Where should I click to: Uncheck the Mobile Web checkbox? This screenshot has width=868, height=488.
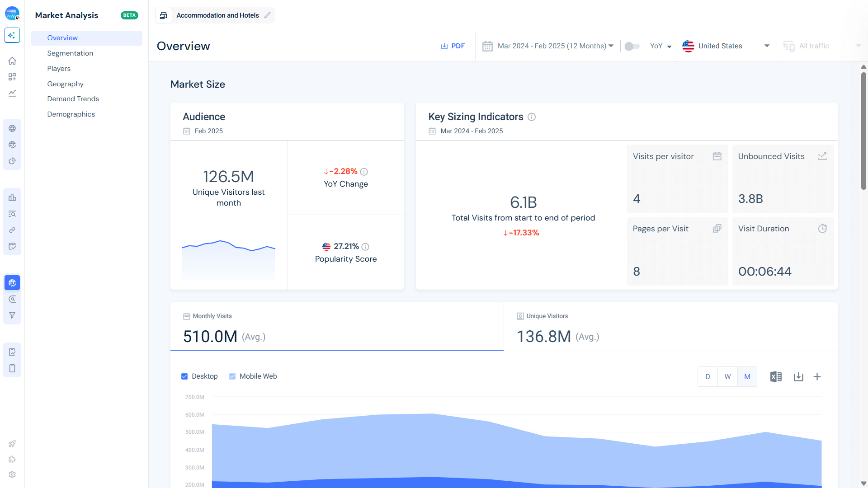[x=232, y=376]
